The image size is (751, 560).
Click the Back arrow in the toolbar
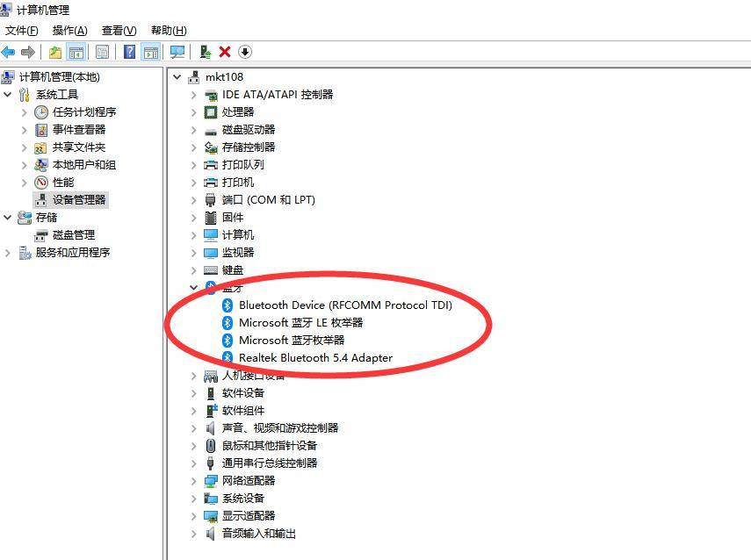pos(8,52)
